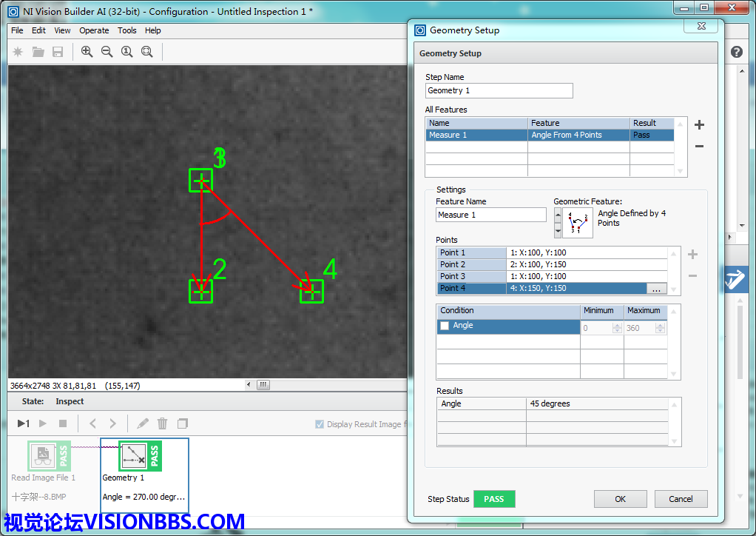This screenshot has width=756, height=536.
Task: Remove the feature with the minus icon beside All Features
Action: [699, 146]
